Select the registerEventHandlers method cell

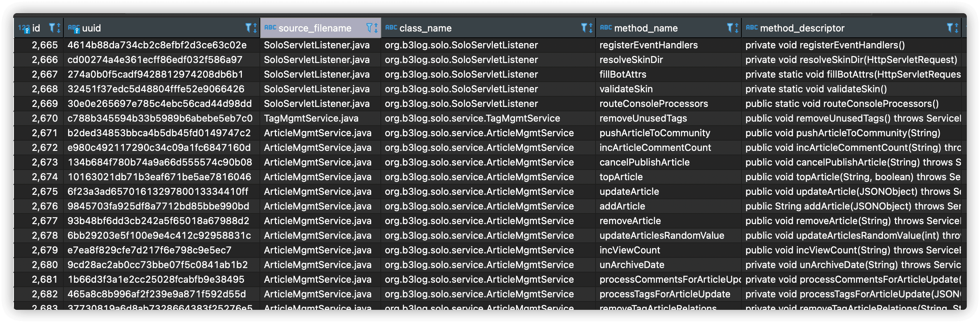click(668, 45)
